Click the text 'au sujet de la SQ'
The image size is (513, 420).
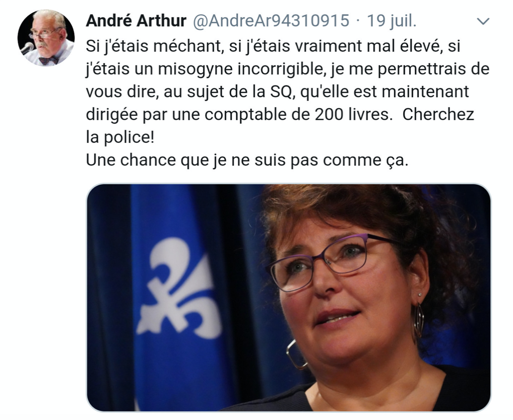pyautogui.click(x=228, y=92)
